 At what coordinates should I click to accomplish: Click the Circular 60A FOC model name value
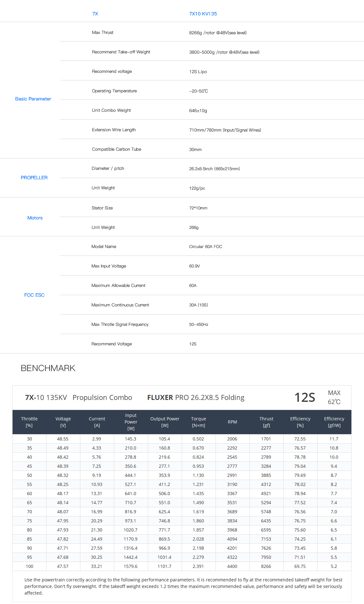(206, 247)
